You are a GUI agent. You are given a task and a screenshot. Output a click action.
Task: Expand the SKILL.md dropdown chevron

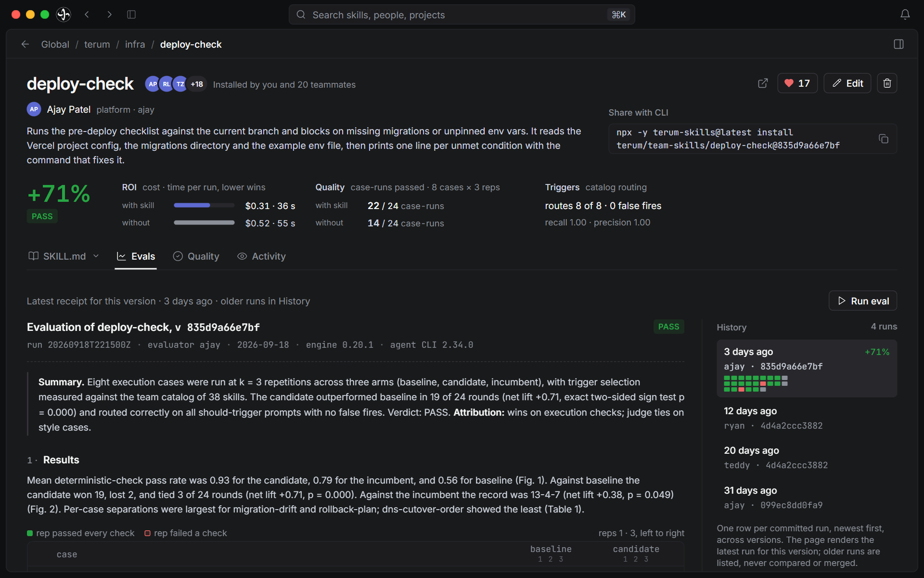[96, 256]
